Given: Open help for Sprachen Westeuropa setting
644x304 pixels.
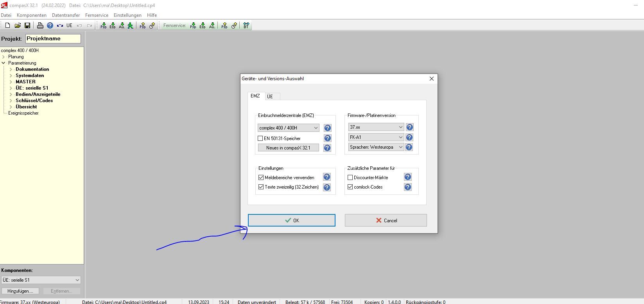Looking at the screenshot, I should (409, 147).
